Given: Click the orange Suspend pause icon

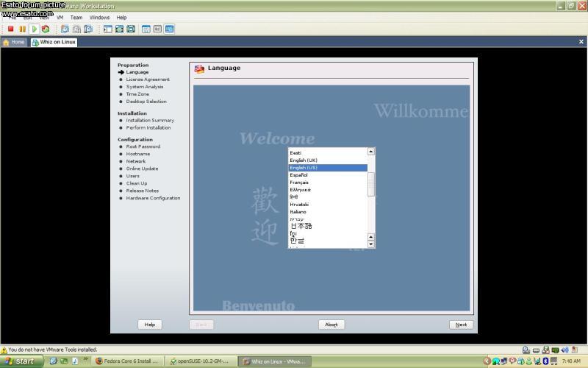Looking at the screenshot, I should click(23, 29).
